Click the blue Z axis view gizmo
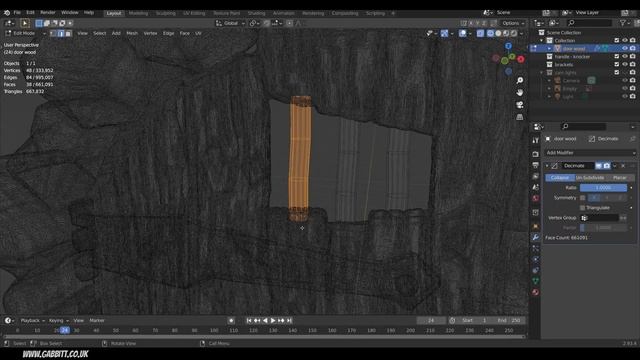The image size is (640, 360). point(508,46)
